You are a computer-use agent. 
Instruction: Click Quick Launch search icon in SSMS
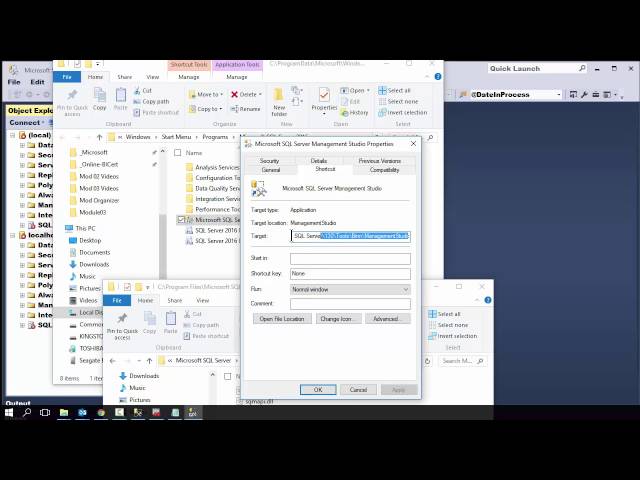click(582, 68)
